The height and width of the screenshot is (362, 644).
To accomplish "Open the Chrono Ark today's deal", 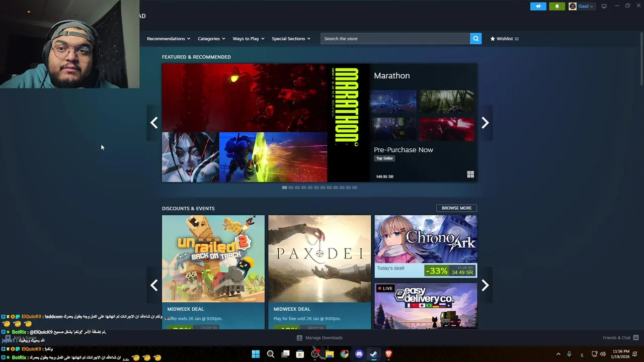I will pos(426,246).
